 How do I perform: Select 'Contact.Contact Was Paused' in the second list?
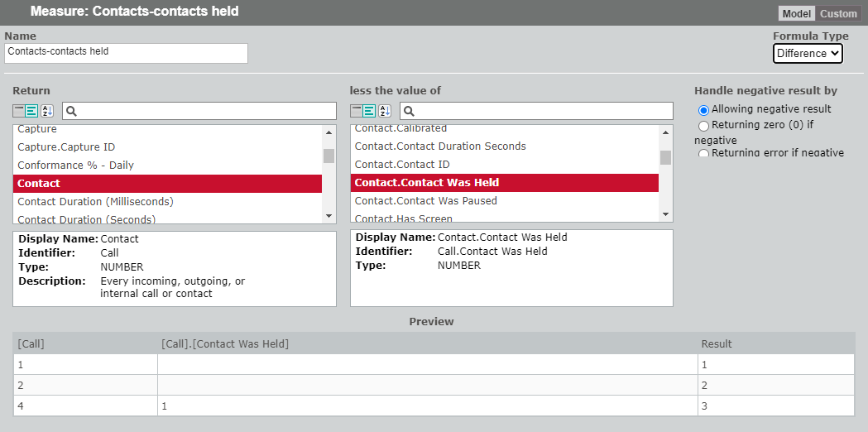(x=425, y=201)
